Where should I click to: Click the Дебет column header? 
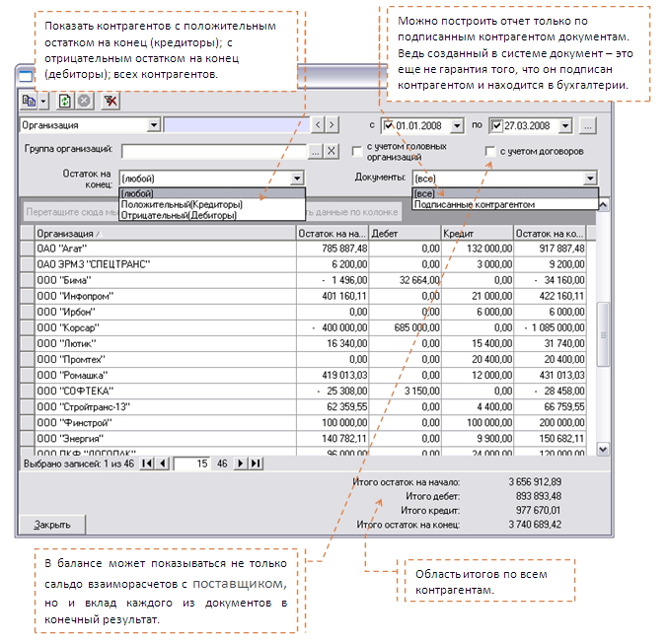point(406,234)
